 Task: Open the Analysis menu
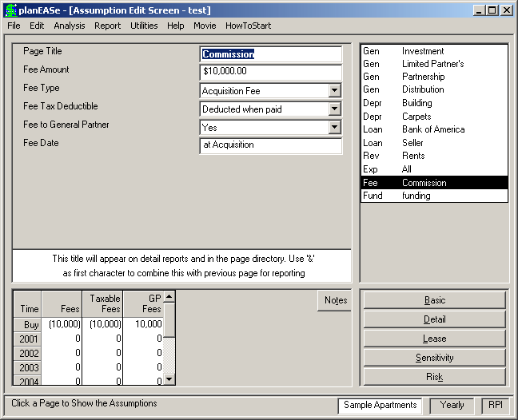(70, 26)
